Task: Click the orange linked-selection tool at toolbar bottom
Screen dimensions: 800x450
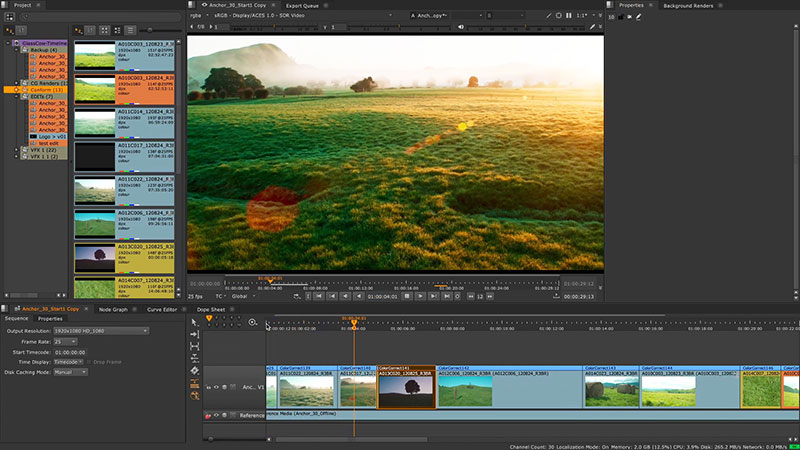Action: point(194,395)
